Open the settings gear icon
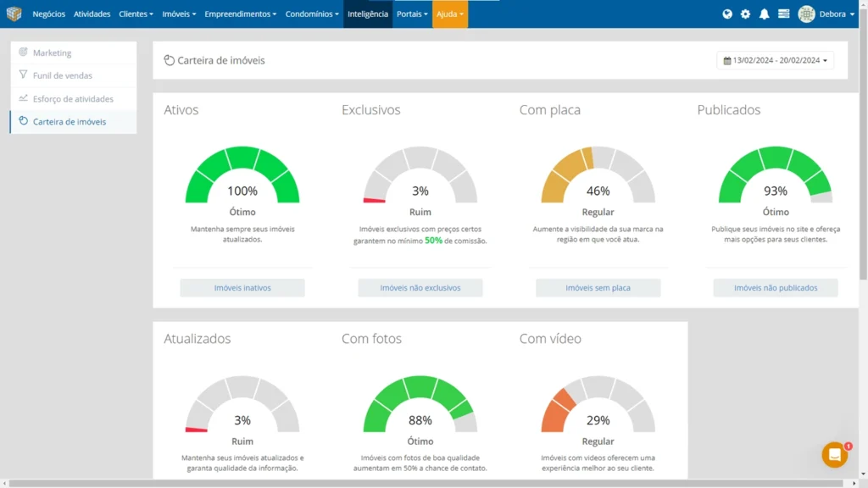Viewport: 868px width, 488px height. (x=746, y=14)
